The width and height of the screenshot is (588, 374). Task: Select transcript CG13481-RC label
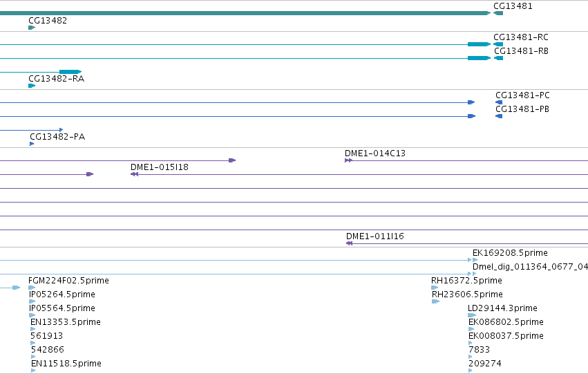521,37
